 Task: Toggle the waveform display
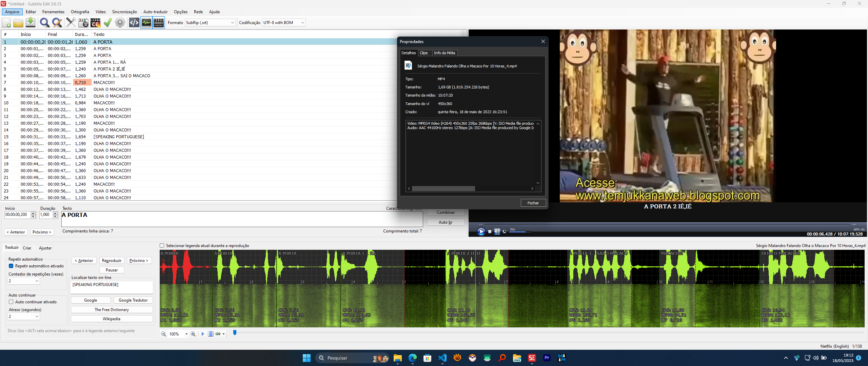146,22
